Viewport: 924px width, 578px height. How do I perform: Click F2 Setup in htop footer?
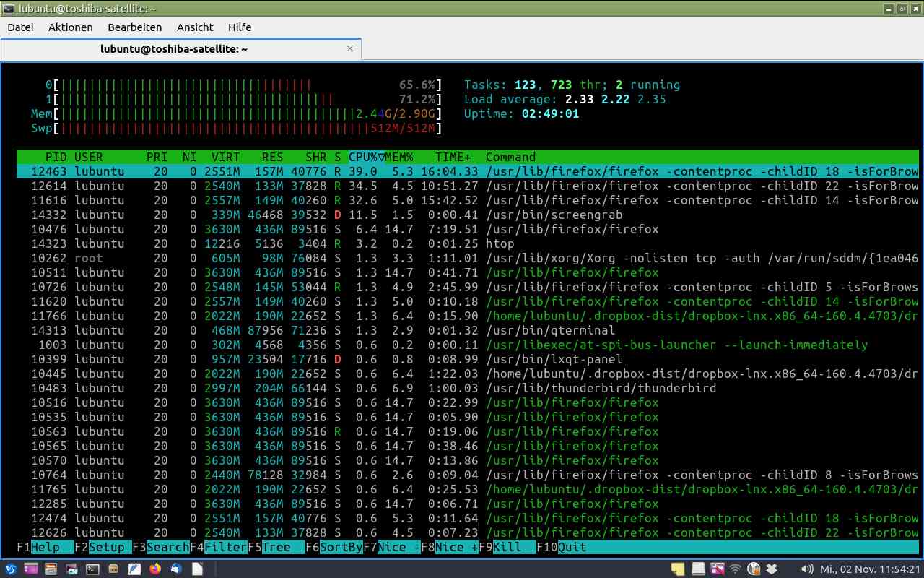tap(103, 547)
